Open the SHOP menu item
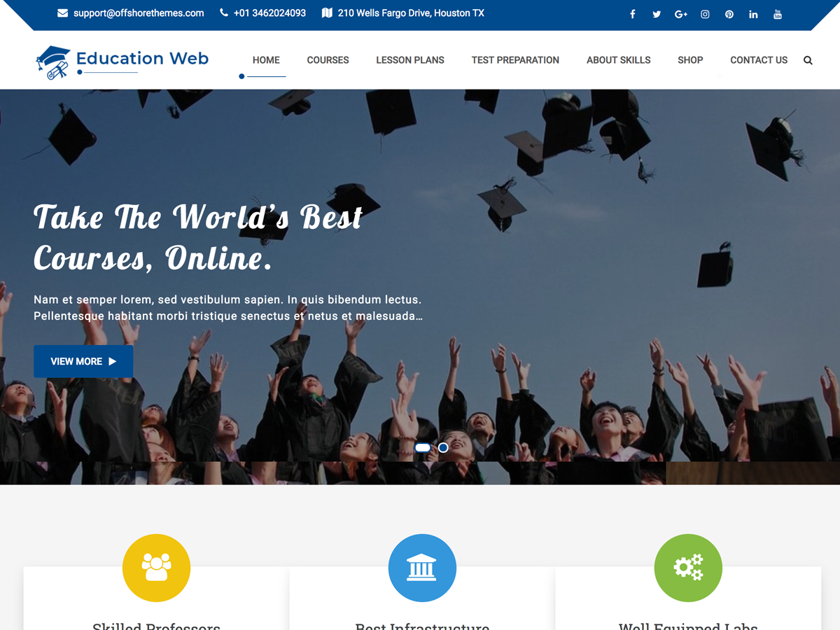840x630 pixels. 690,60
